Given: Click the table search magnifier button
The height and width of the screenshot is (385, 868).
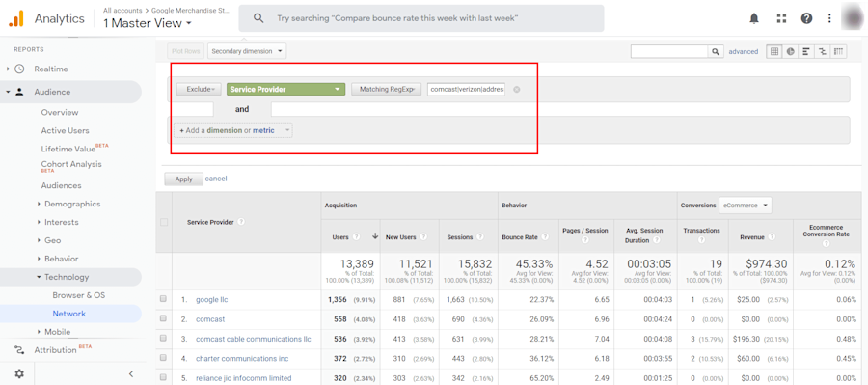Looking at the screenshot, I should pos(716,51).
